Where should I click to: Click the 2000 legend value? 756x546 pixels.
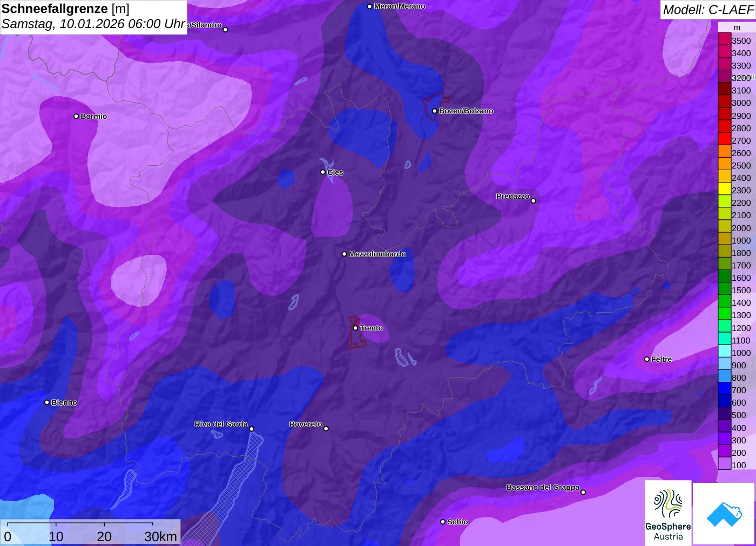click(741, 228)
